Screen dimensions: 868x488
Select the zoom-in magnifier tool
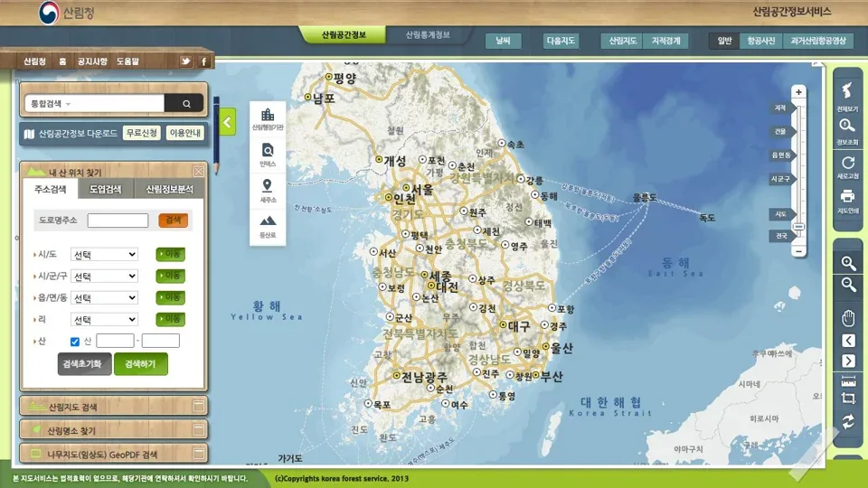[848, 263]
